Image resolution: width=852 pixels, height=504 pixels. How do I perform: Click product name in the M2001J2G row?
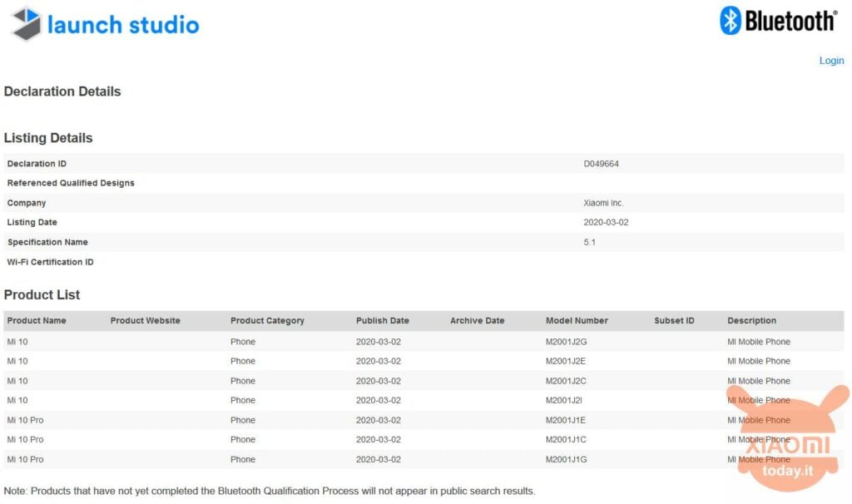[x=17, y=342]
